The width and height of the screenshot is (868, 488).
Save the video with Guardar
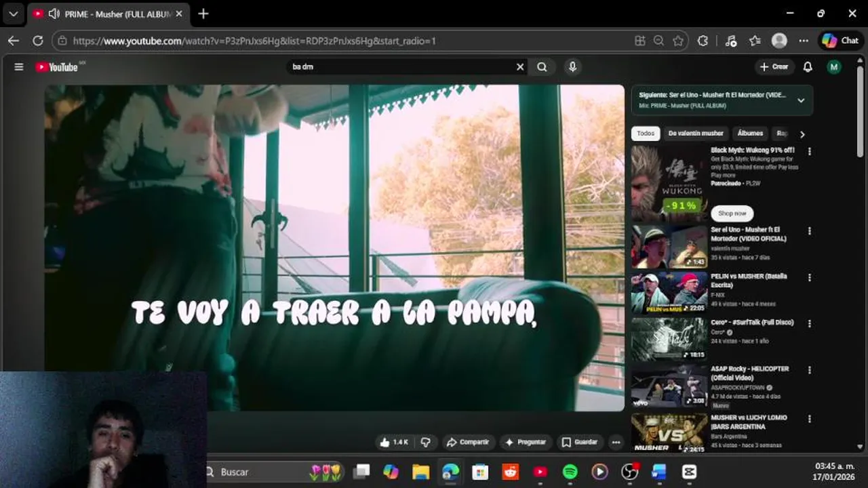click(x=580, y=442)
